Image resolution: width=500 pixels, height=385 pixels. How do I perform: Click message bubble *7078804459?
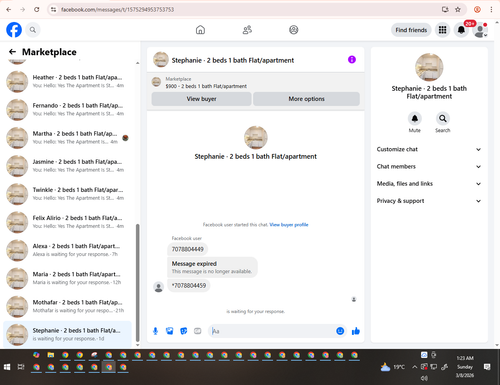coord(189,286)
